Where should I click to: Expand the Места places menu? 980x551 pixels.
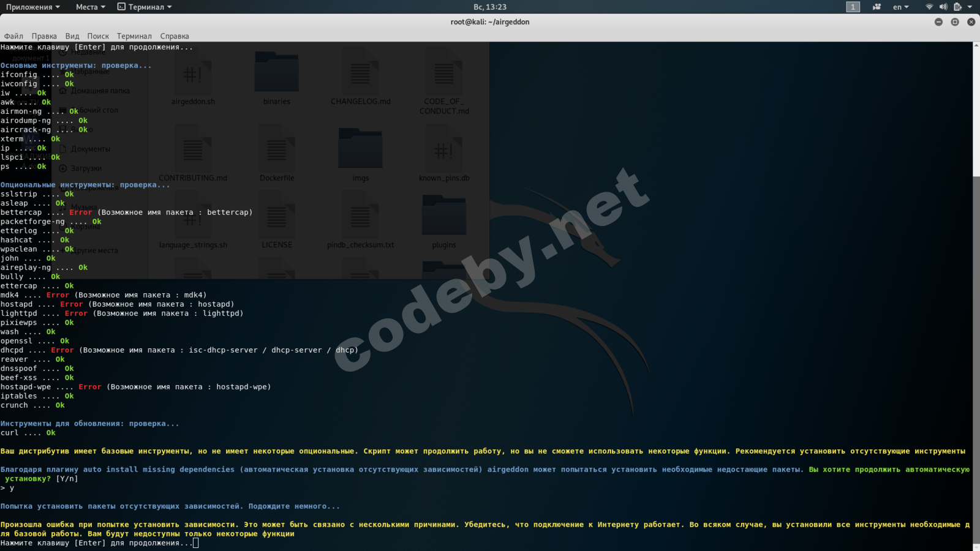91,7
